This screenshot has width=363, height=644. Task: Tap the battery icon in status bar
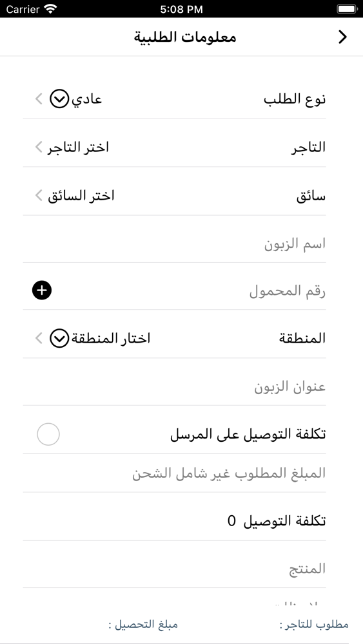pyautogui.click(x=348, y=9)
